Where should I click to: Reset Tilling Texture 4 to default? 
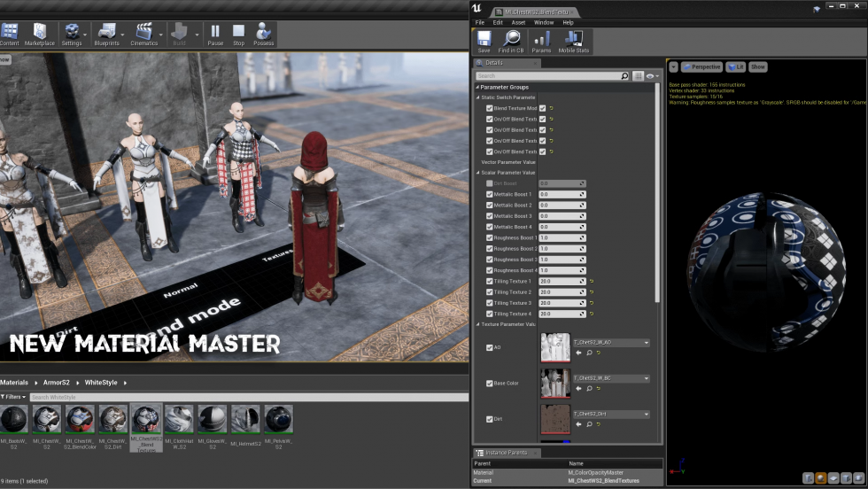click(x=592, y=314)
